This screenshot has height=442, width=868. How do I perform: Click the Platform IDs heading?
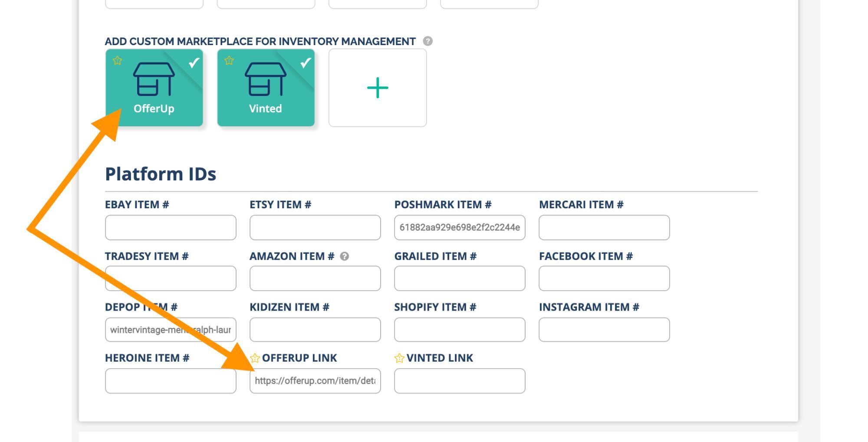tap(161, 174)
